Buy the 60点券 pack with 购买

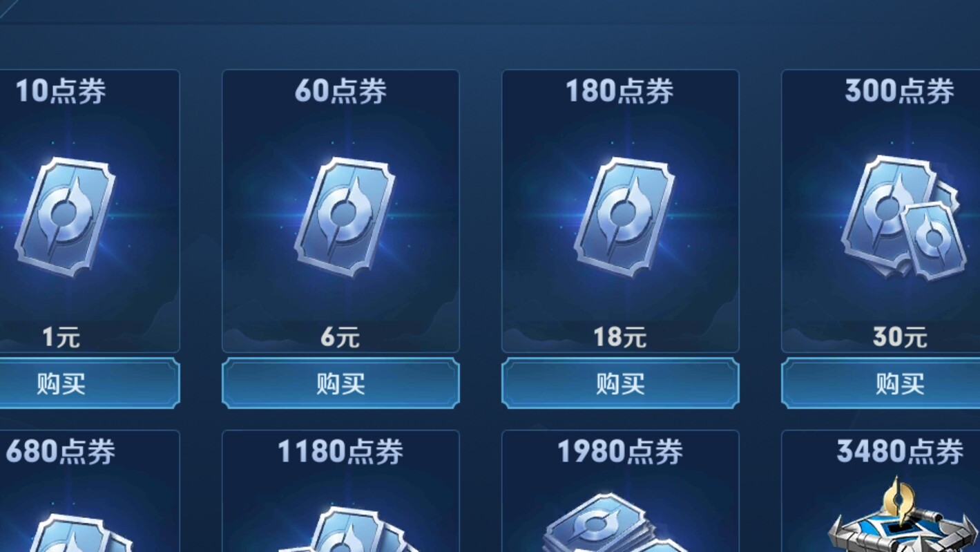click(340, 383)
